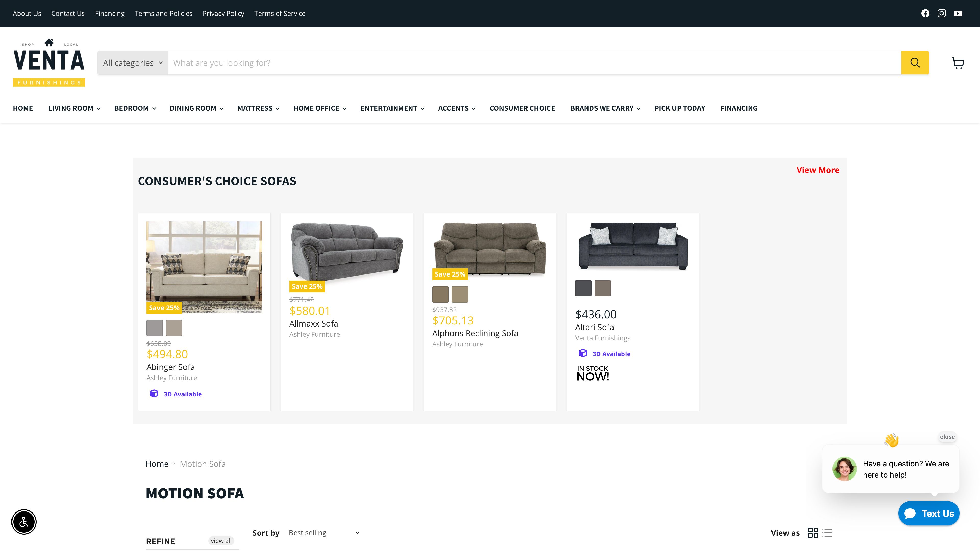Click the yellow search magnifier icon

pos(915,62)
